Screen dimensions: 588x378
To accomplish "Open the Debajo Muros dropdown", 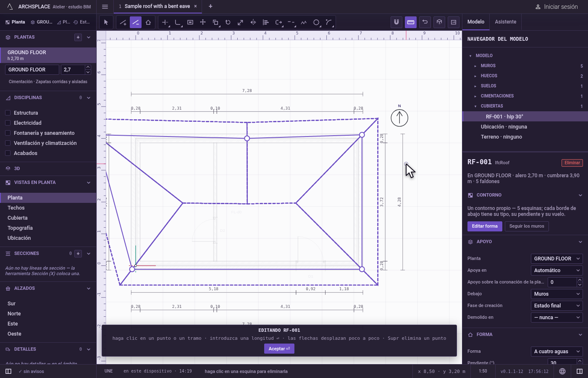I will [556, 294].
